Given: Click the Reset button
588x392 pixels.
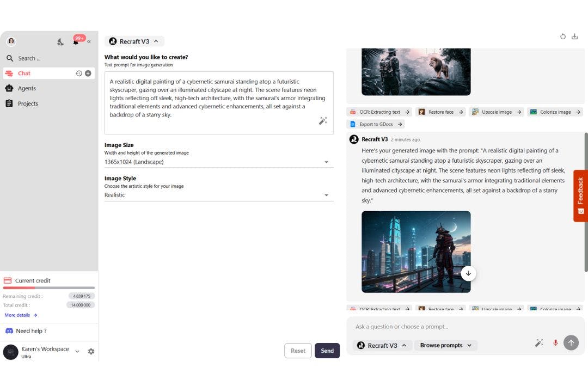Looking at the screenshot, I should pyautogui.click(x=298, y=351).
